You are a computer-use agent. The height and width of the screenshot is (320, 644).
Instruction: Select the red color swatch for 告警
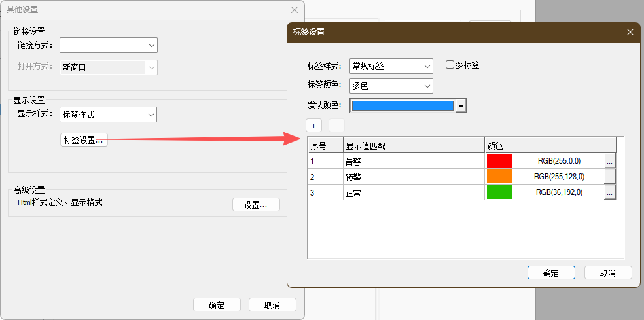[x=499, y=160]
